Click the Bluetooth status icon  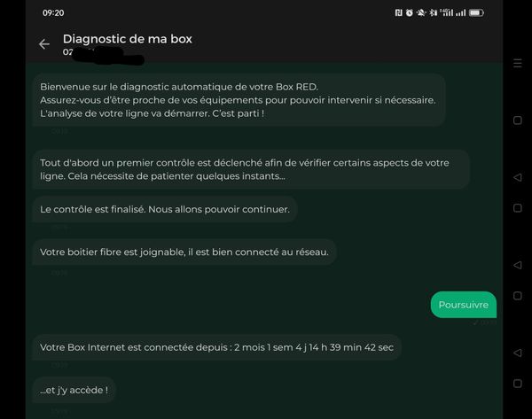coord(434,13)
